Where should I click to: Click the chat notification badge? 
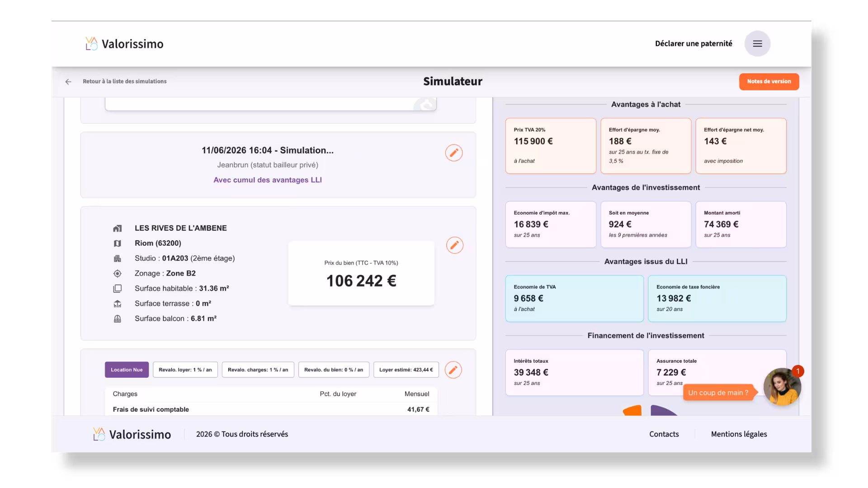pos(798,371)
